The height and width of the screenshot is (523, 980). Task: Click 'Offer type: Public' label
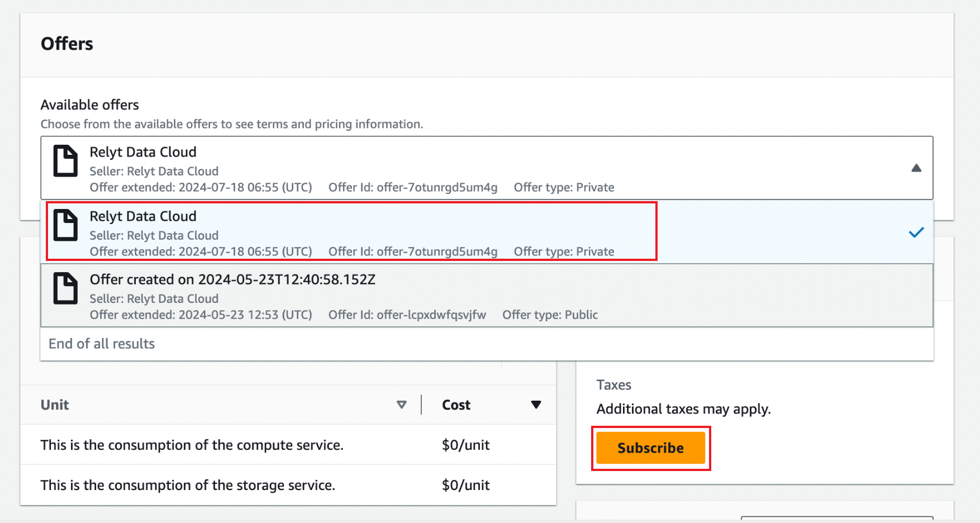(x=550, y=315)
